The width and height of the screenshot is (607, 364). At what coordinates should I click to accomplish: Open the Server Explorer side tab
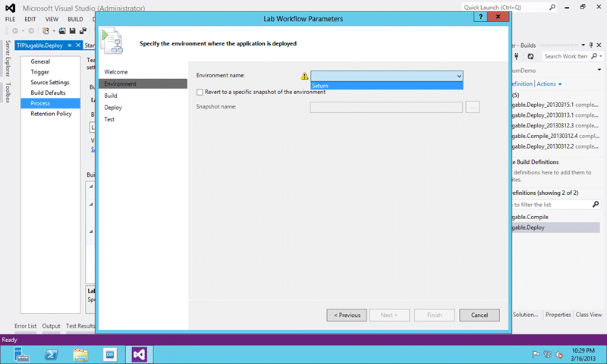[x=8, y=58]
